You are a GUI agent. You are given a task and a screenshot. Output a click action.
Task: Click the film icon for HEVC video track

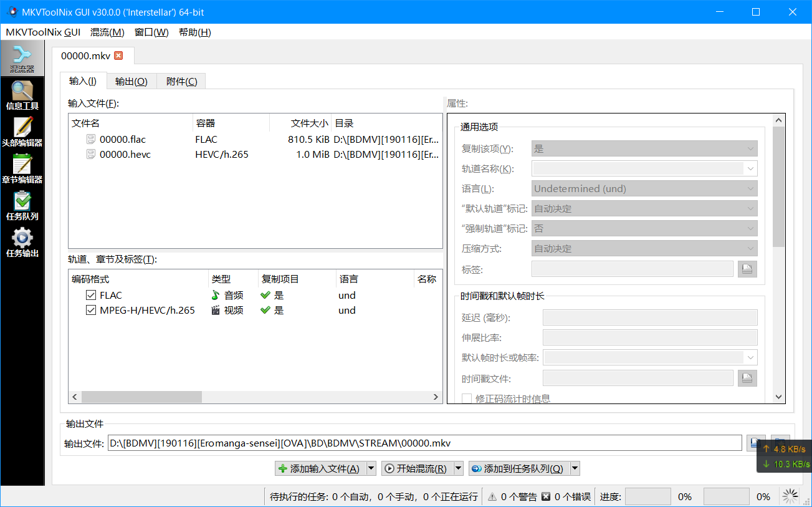(x=216, y=310)
